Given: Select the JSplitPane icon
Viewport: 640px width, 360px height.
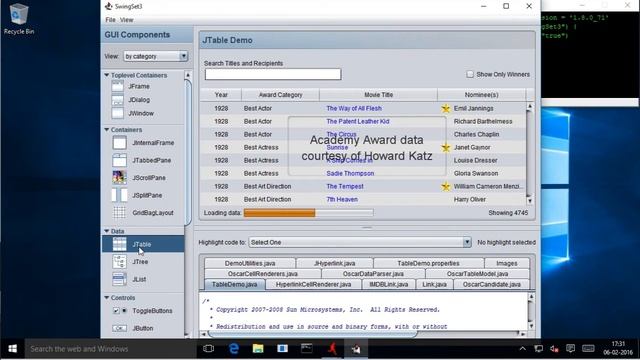Looking at the screenshot, I should [120, 195].
